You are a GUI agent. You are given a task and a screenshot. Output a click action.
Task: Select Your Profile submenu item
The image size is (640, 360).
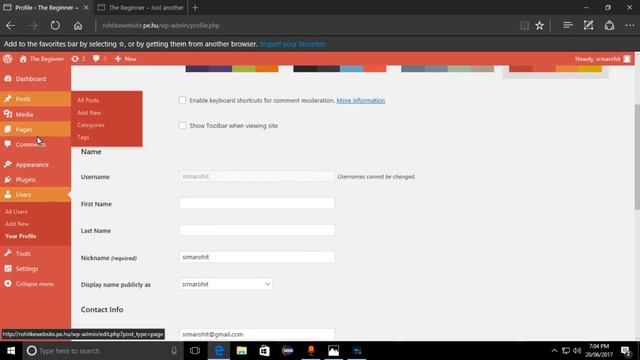click(x=20, y=236)
